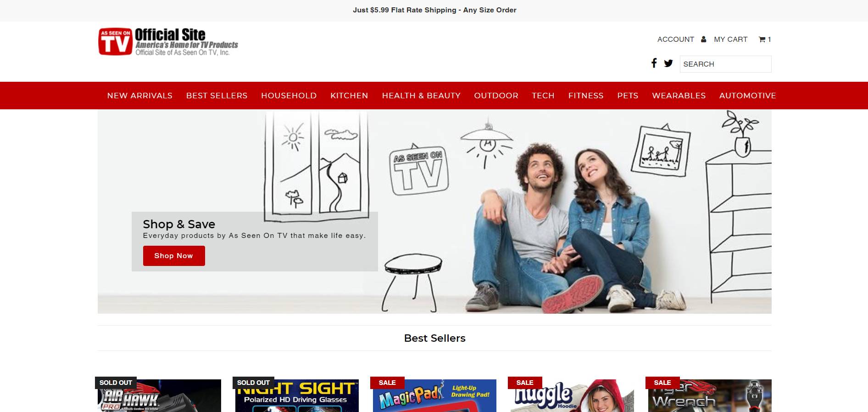Go to the KITCHEN category
The image size is (868, 412).
349,96
